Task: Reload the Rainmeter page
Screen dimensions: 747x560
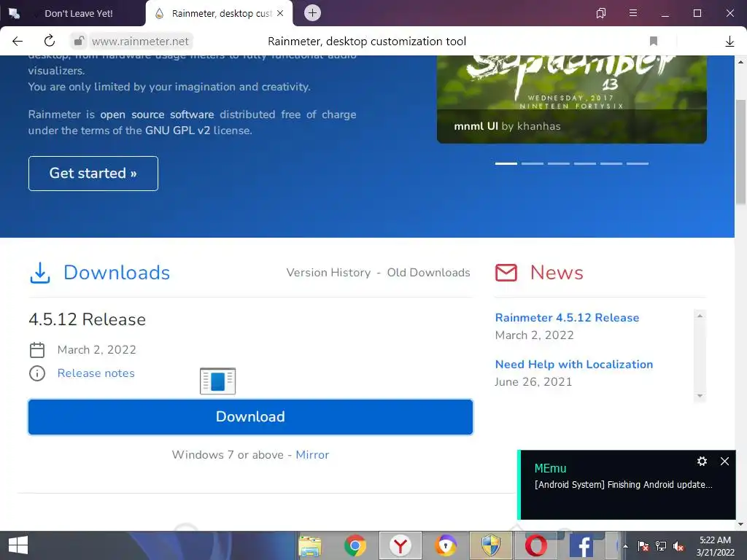Action: click(x=50, y=41)
